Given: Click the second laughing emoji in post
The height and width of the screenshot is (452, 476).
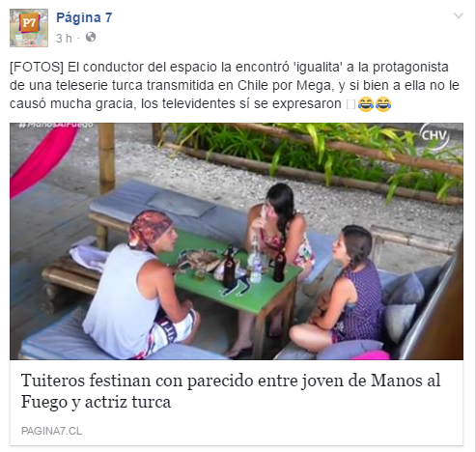Looking at the screenshot, I should pyautogui.click(x=383, y=104).
